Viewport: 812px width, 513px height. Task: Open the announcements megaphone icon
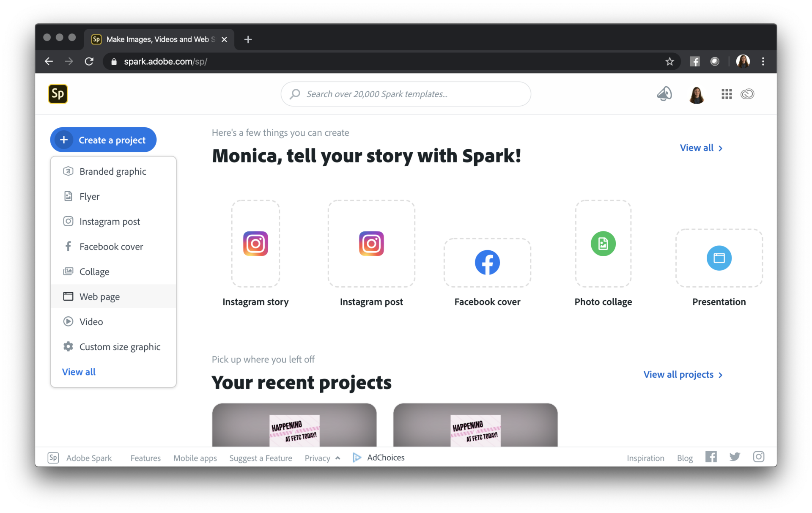(x=664, y=93)
